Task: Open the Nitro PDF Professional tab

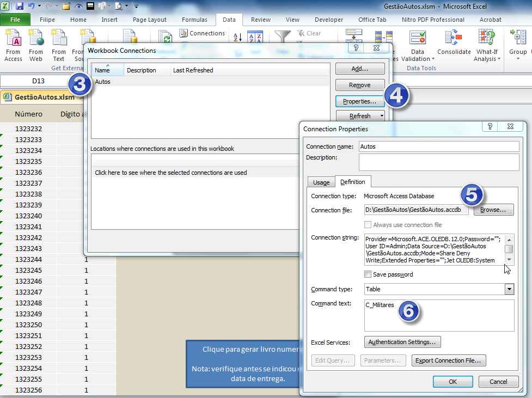Action: pyautogui.click(x=433, y=20)
